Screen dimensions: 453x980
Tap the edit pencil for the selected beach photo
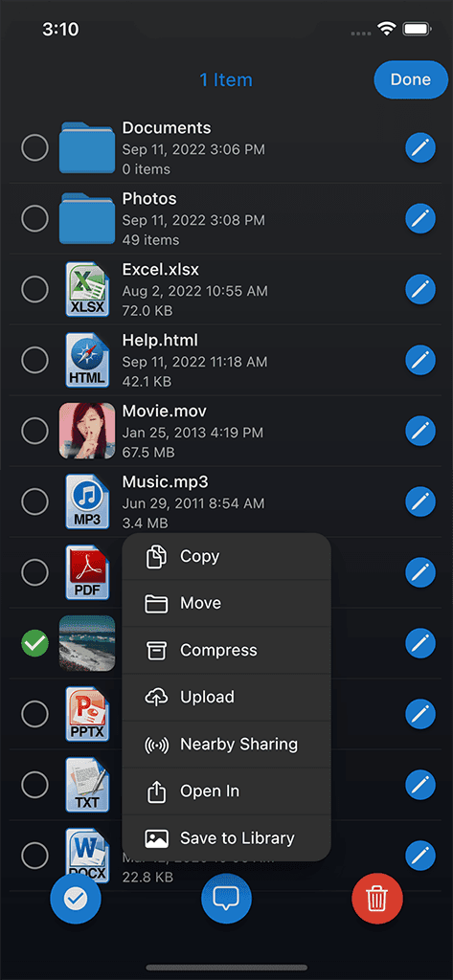420,643
